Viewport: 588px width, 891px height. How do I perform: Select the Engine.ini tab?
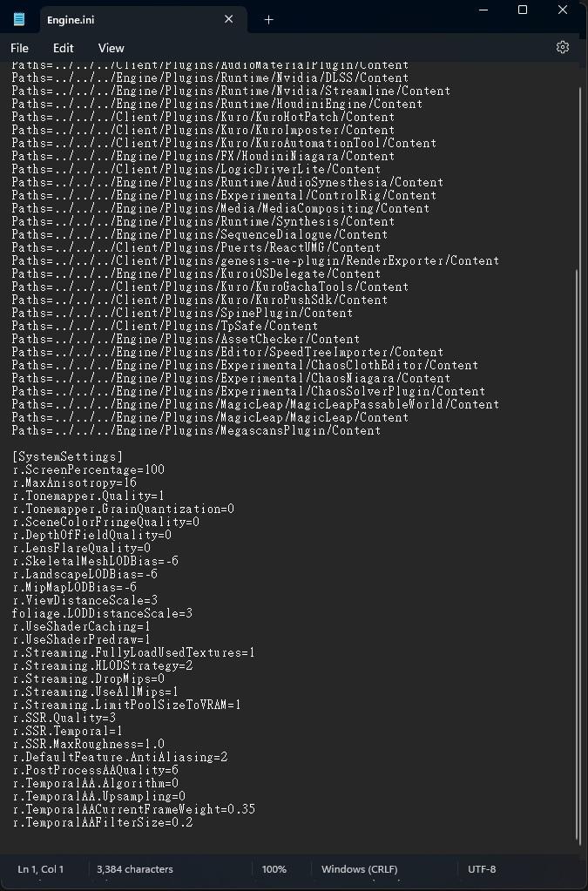122,19
